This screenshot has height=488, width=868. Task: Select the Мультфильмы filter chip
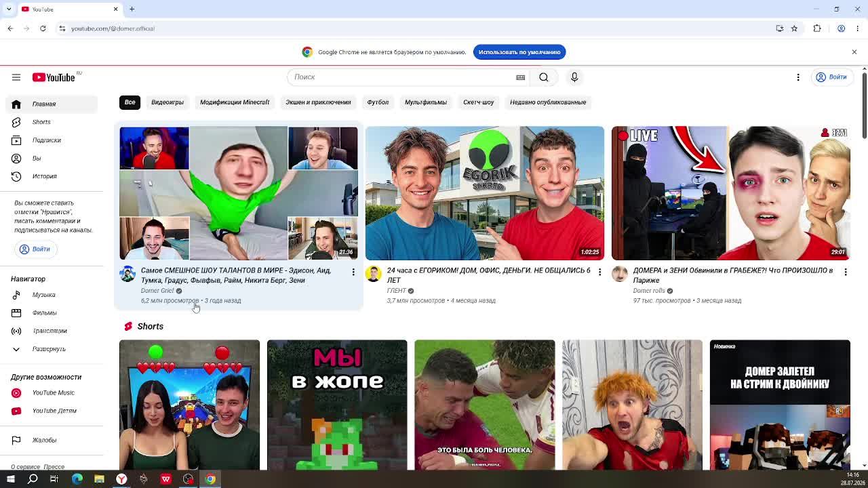pos(426,102)
